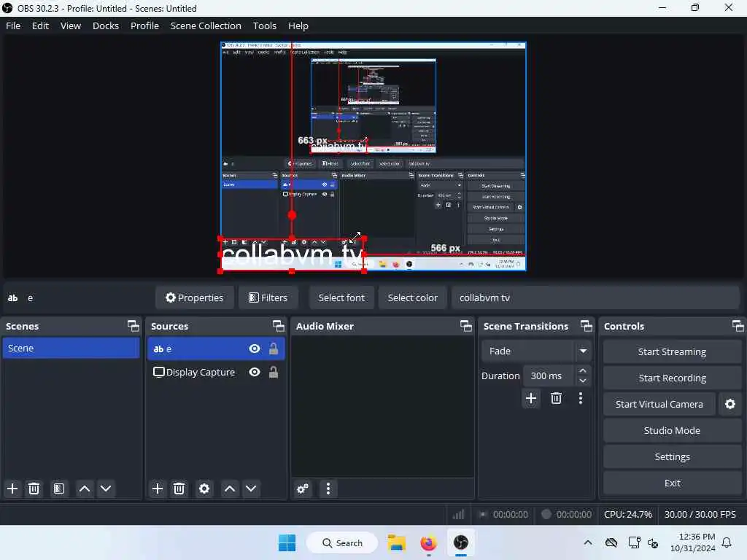Undock the Sources panel

[x=278, y=326]
